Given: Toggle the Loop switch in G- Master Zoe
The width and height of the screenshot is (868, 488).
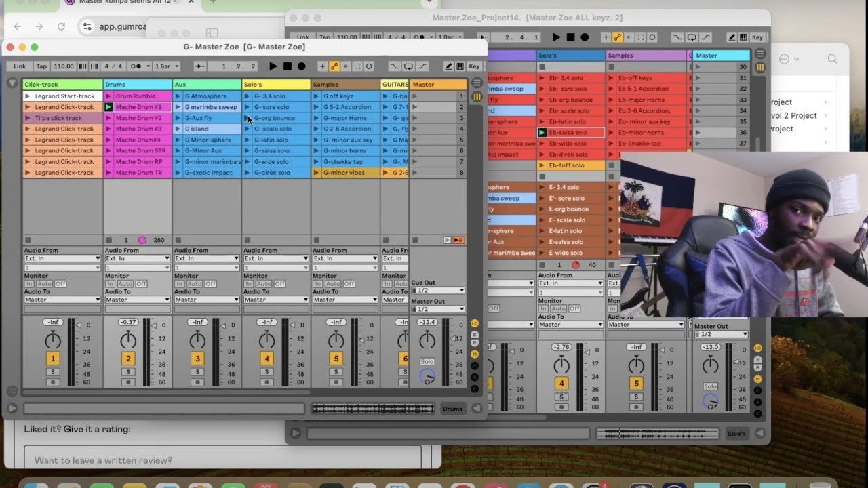Looking at the screenshot, I should pyautogui.click(x=408, y=66).
